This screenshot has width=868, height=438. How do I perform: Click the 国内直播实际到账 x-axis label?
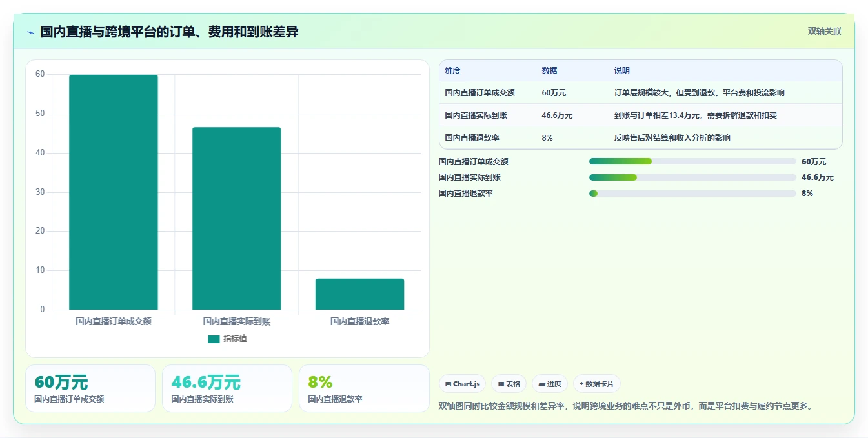236,321
